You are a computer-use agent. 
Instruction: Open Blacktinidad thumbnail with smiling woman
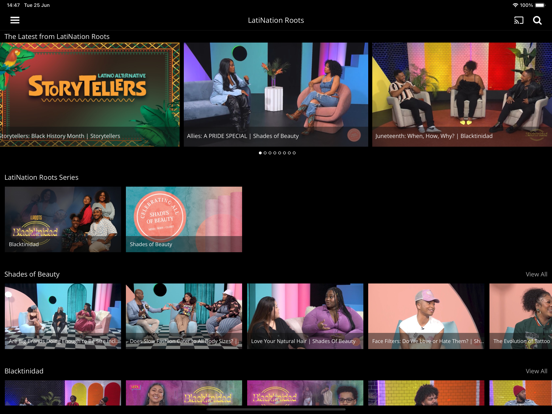pos(184,393)
